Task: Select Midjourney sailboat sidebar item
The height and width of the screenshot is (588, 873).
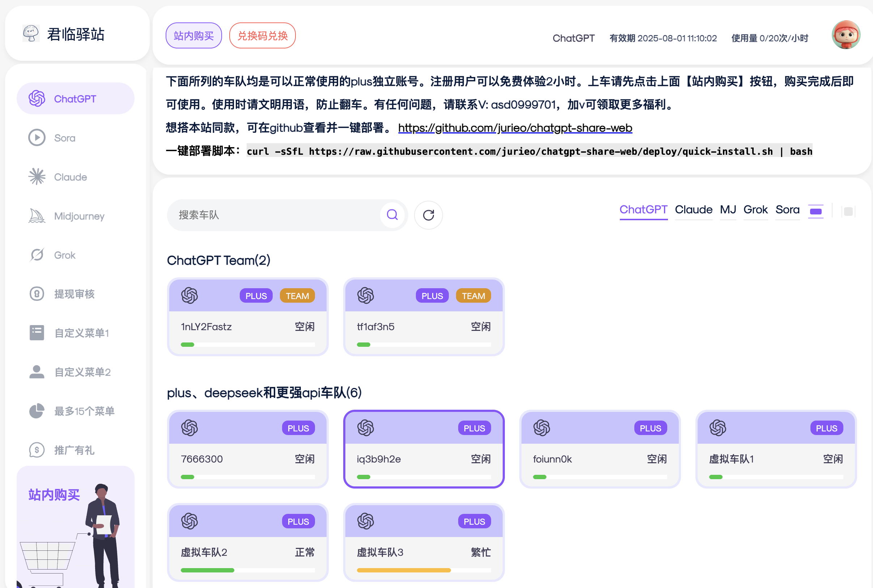Action: 79,216
